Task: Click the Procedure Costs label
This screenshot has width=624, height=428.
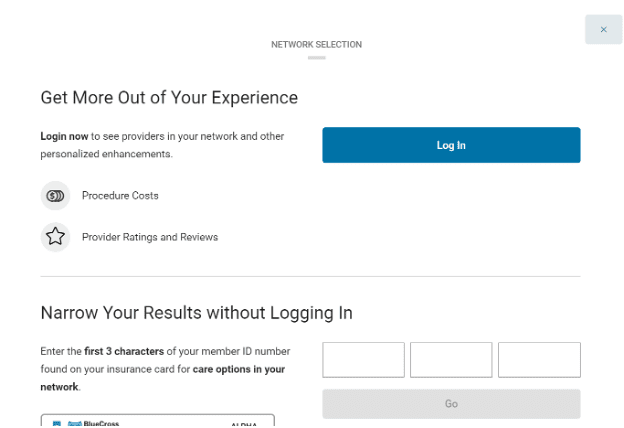Action: coord(120,196)
